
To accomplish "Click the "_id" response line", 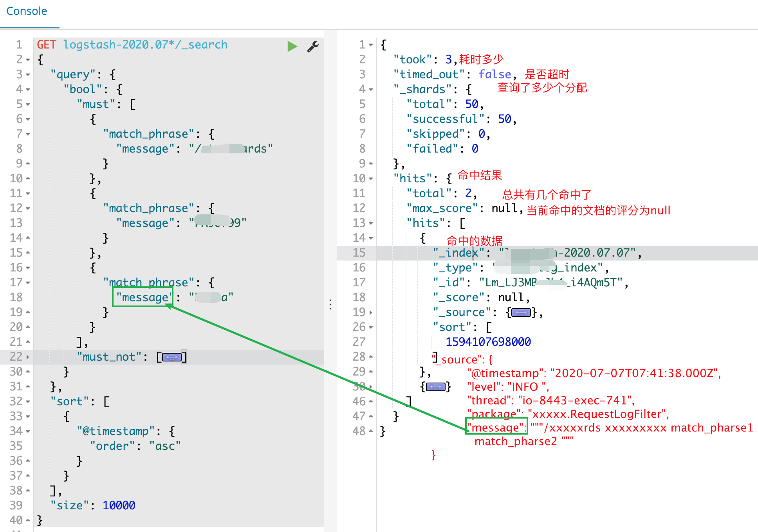I will [x=531, y=282].
